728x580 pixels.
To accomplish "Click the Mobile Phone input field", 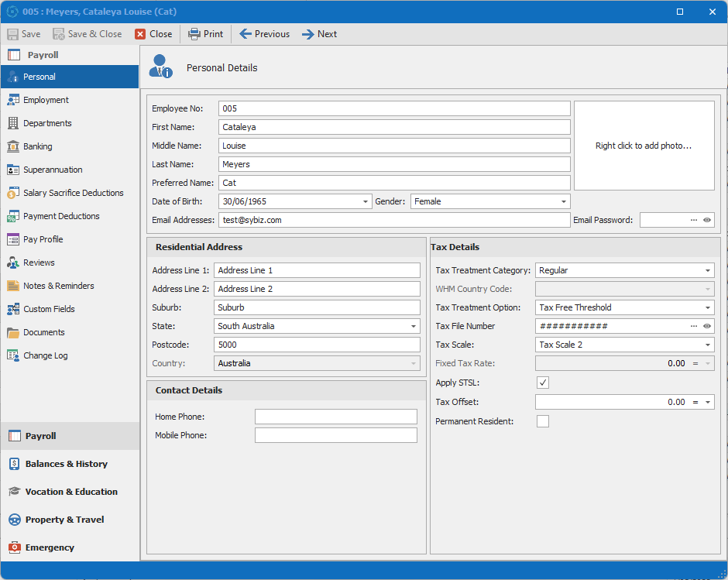I will tap(335, 435).
